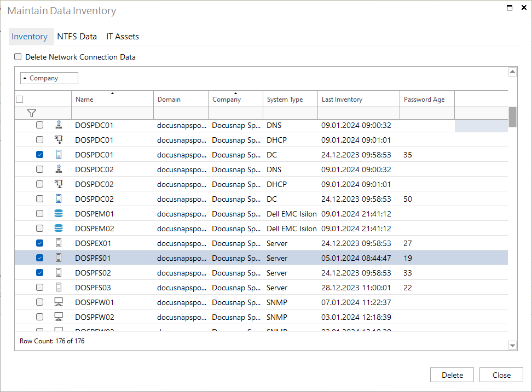The height and width of the screenshot is (392, 532).
Task: Uncheck the DOSPFS01 row checkbox
Action: (x=40, y=258)
